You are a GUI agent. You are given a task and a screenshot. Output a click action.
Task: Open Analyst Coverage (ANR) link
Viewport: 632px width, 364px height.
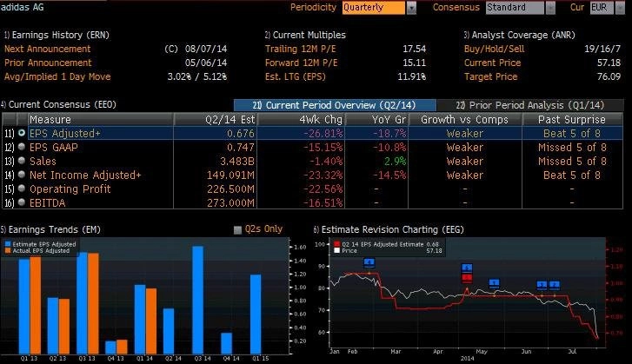click(x=519, y=35)
